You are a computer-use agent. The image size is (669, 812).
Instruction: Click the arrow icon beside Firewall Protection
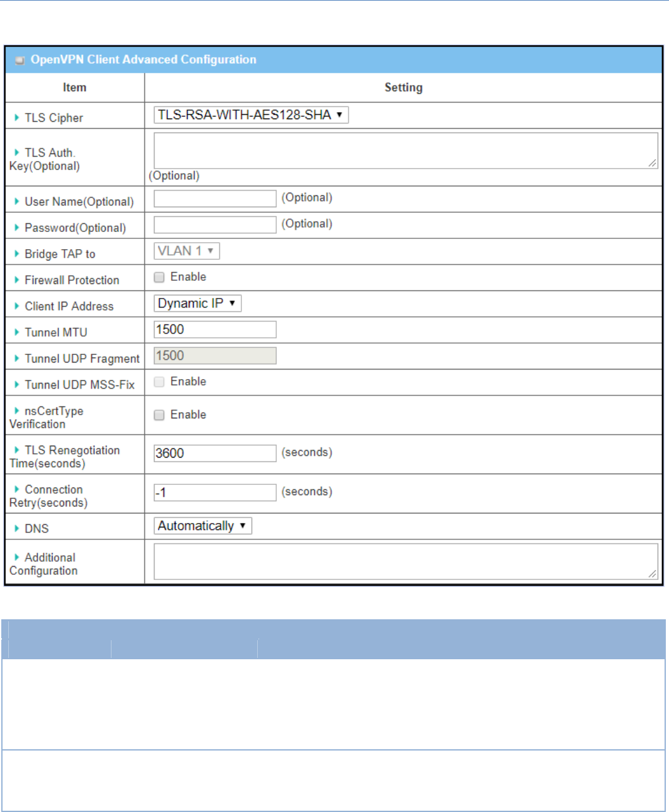pyautogui.click(x=16, y=280)
